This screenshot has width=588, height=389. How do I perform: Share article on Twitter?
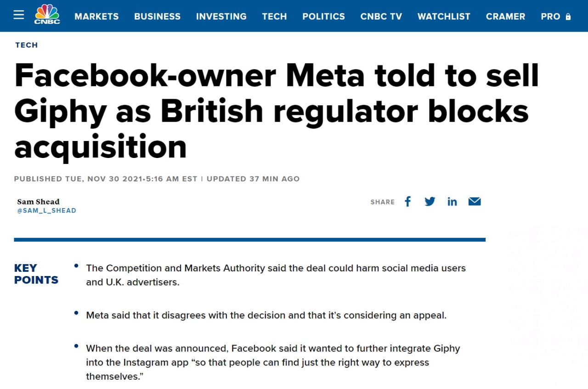[x=430, y=202]
